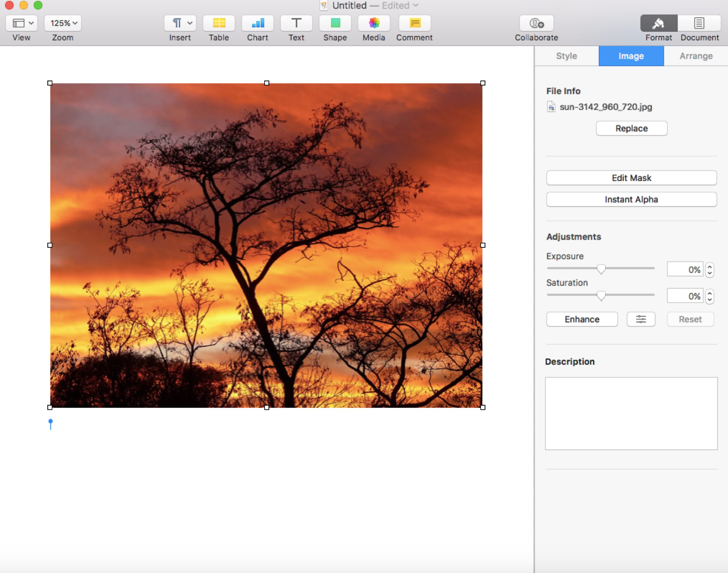Viewport: 728px width, 573px height.
Task: Open the adjustments sliders icon button
Action: 641,319
